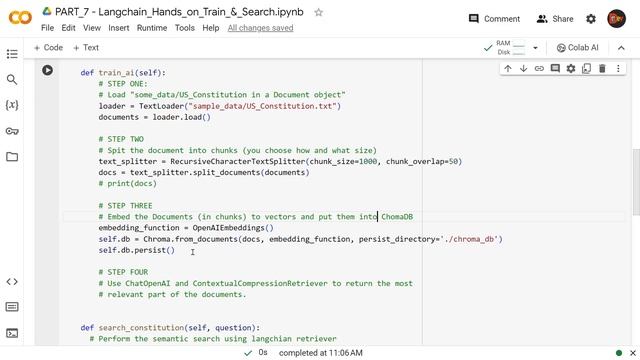Viewport: 640px width, 360px height.
Task: Open Colab settings gear
Action: (591, 19)
